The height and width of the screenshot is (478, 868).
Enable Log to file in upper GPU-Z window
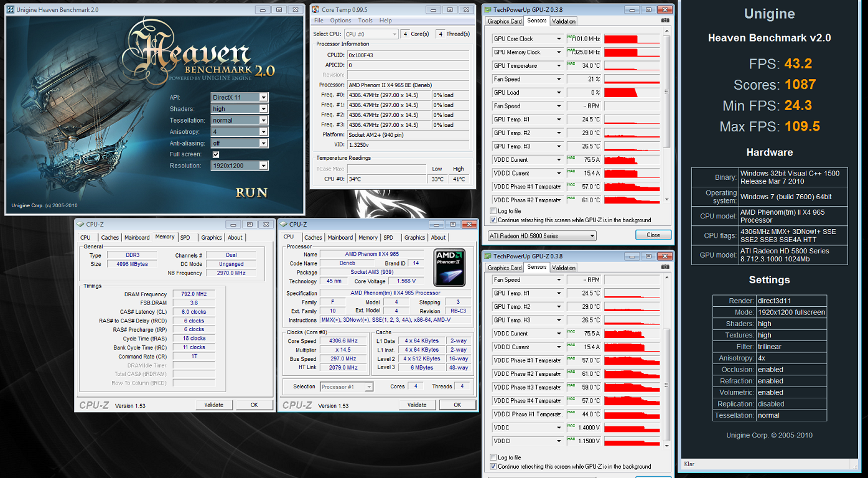point(493,212)
